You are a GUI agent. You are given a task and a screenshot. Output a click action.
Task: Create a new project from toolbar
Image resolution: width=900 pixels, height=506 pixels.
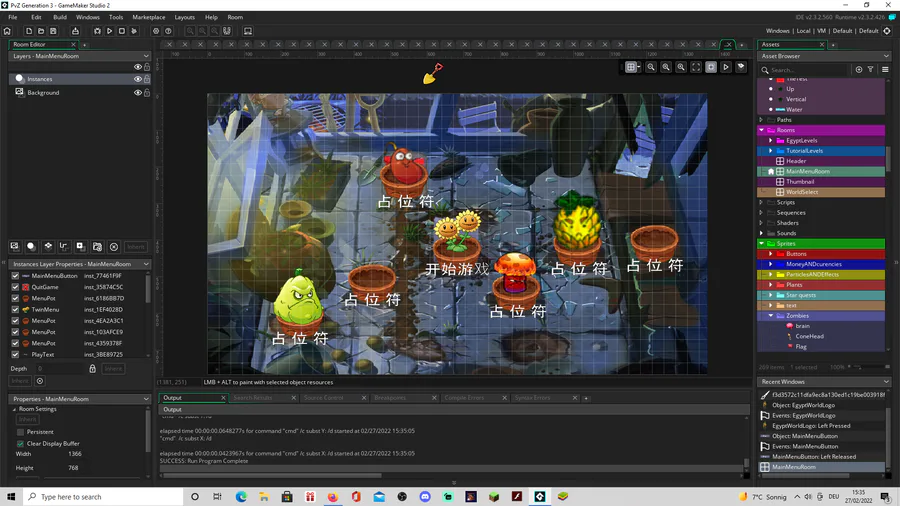[x=29, y=31]
